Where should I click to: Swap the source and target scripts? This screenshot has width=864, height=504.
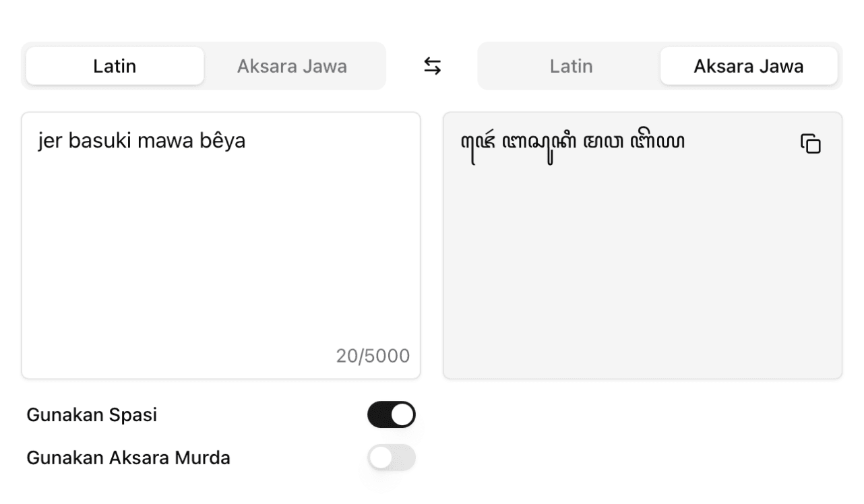click(x=432, y=66)
